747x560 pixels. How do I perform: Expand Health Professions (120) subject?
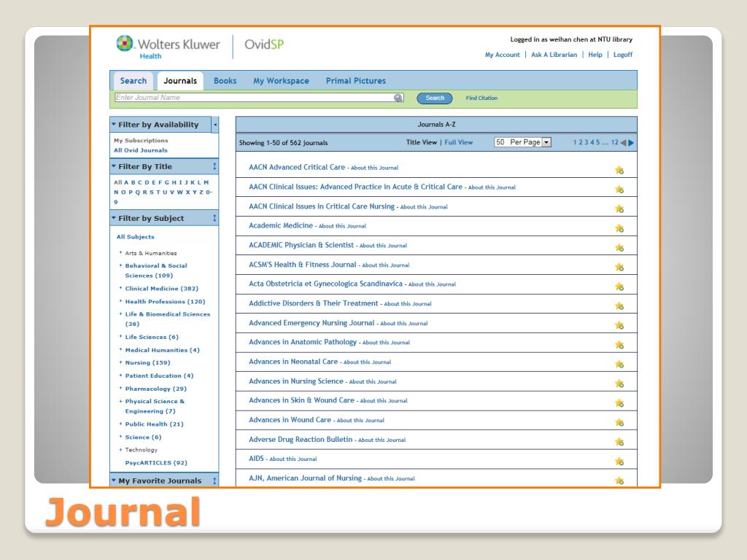click(120, 301)
